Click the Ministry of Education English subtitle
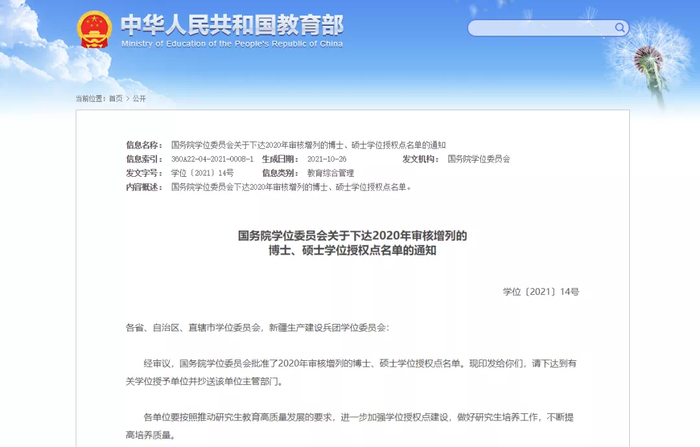 pyautogui.click(x=232, y=44)
